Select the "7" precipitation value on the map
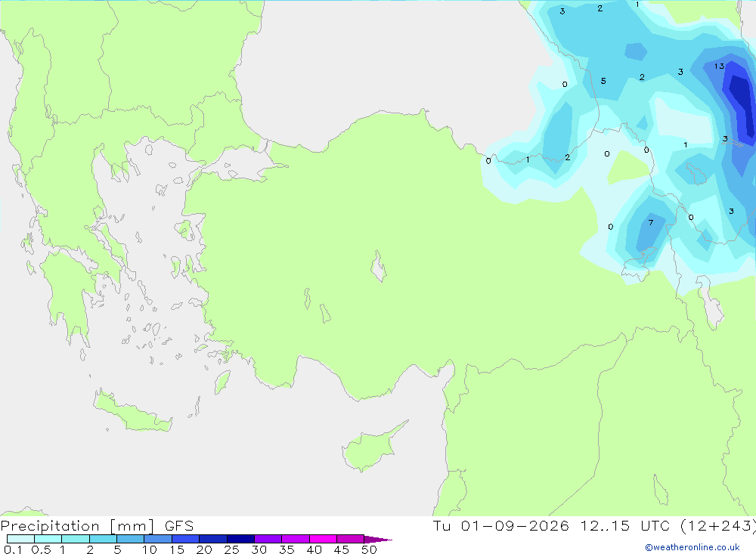756x554 pixels. tap(651, 222)
